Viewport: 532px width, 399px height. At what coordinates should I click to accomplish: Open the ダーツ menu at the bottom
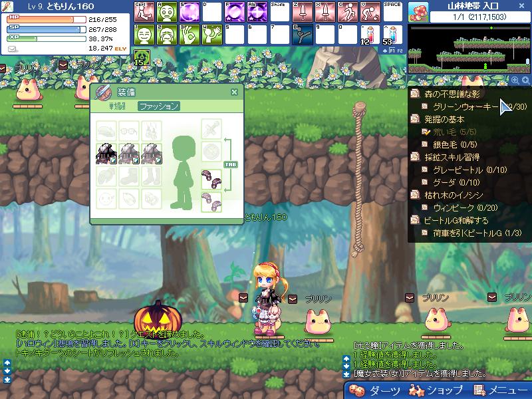374,390
